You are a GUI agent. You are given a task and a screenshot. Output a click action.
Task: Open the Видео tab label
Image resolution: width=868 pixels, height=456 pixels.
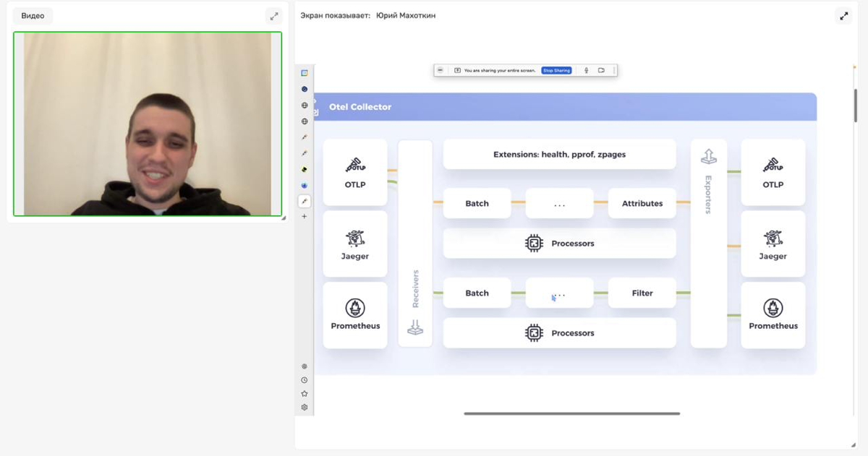click(33, 16)
